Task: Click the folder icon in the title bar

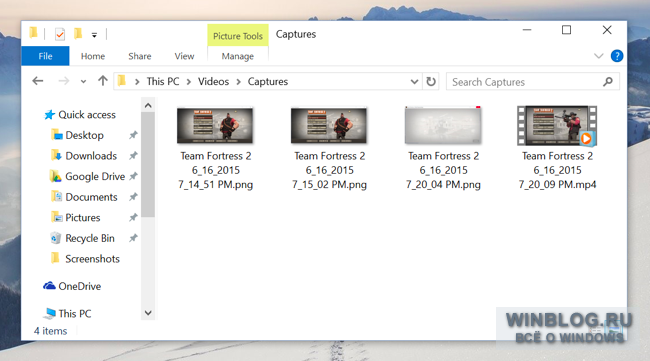Action: pos(34,33)
